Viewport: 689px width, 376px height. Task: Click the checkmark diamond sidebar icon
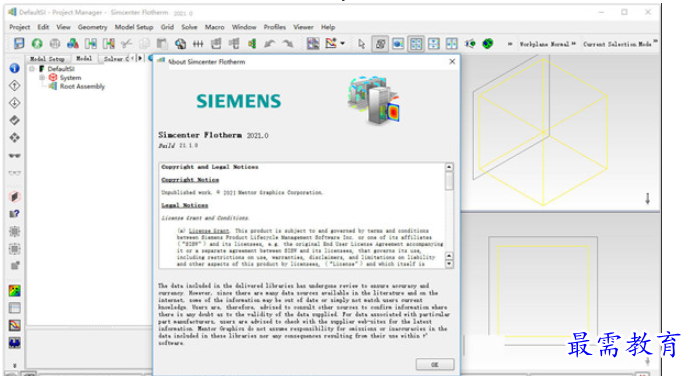click(x=15, y=120)
